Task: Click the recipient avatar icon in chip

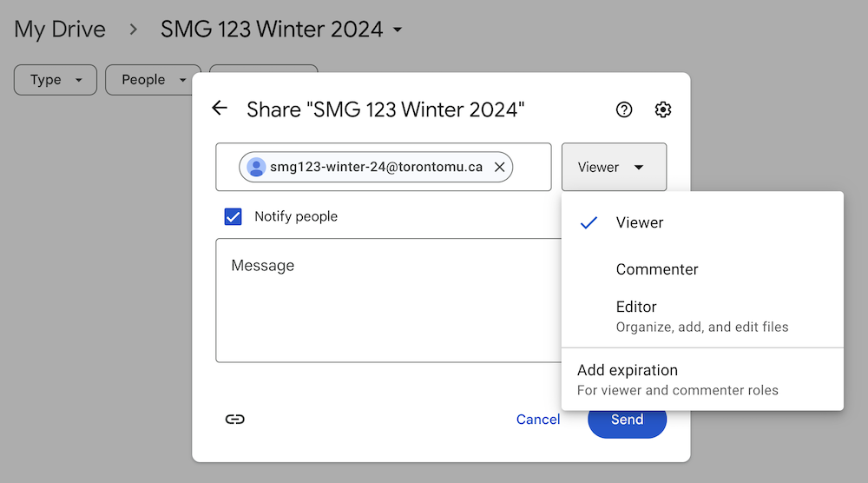Action: [x=256, y=168]
